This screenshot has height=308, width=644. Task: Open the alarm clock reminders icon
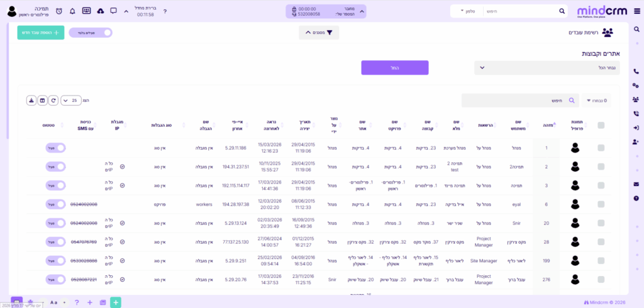(x=59, y=11)
